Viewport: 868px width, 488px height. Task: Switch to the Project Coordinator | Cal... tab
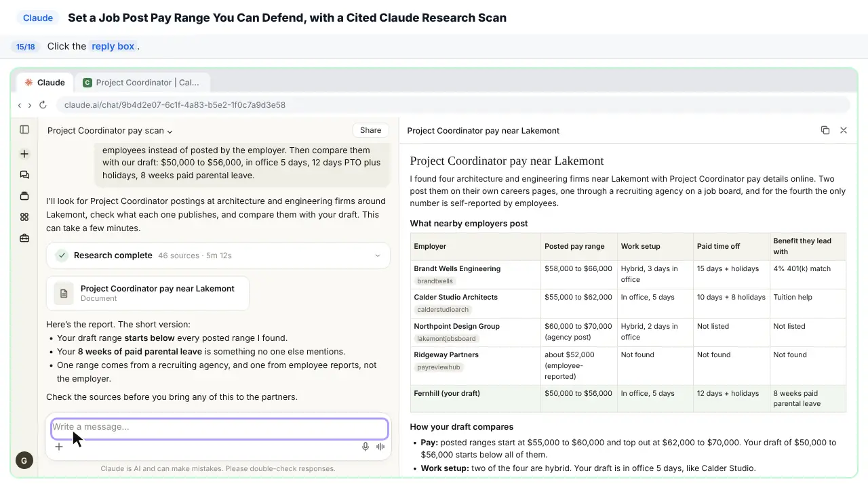141,83
